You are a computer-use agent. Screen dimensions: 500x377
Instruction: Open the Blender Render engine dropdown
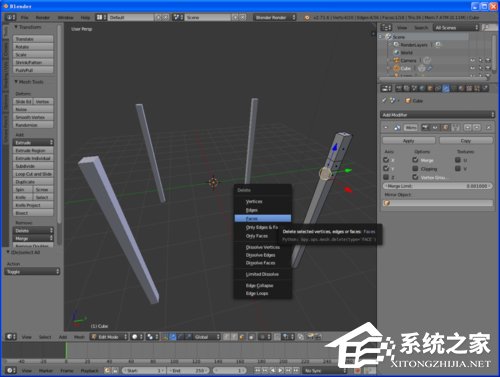[275, 17]
